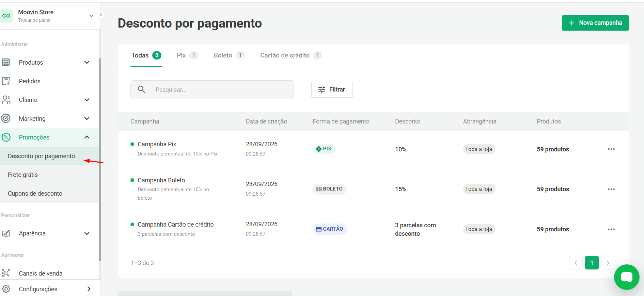Expand the Cliente submenu chevron
The height and width of the screenshot is (296, 644).
[x=87, y=100]
